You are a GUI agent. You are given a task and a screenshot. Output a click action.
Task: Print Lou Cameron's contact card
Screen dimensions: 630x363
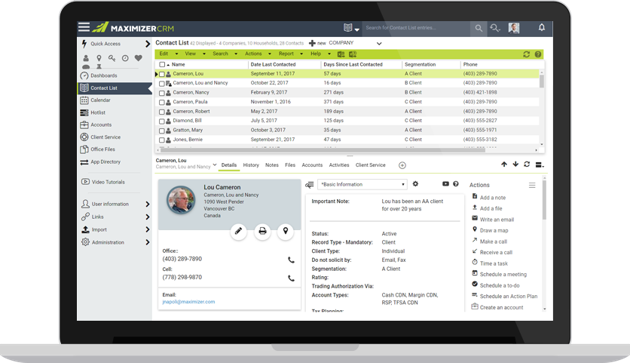tap(262, 231)
